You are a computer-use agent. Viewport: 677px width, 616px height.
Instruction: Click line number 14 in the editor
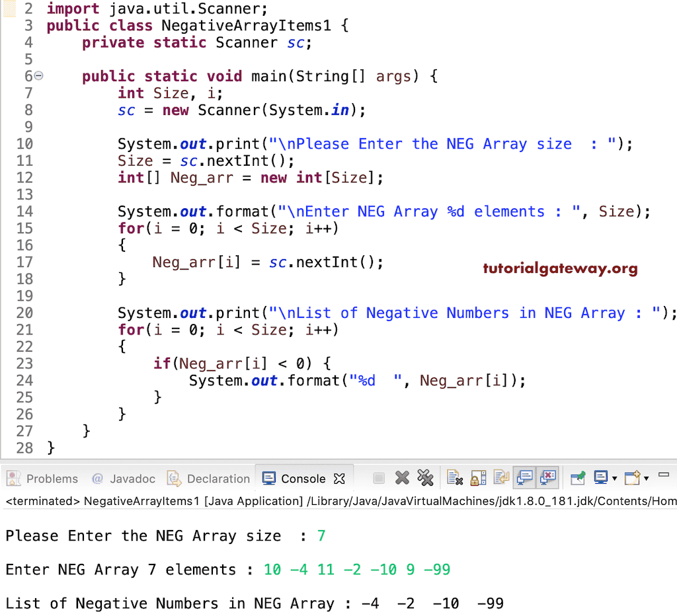click(25, 211)
